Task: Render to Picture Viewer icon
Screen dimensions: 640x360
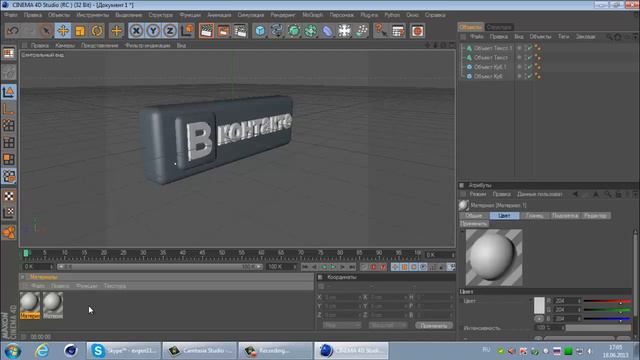Action: click(x=223, y=31)
